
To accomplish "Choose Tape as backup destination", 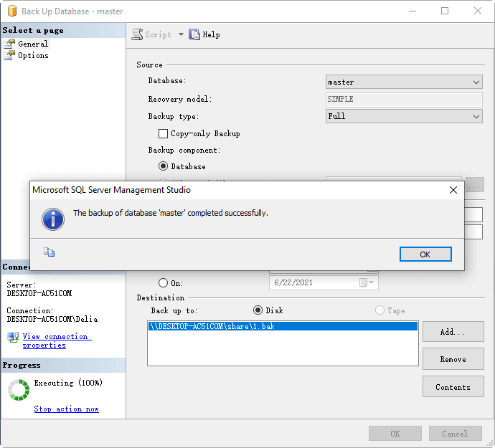I will pyautogui.click(x=379, y=310).
